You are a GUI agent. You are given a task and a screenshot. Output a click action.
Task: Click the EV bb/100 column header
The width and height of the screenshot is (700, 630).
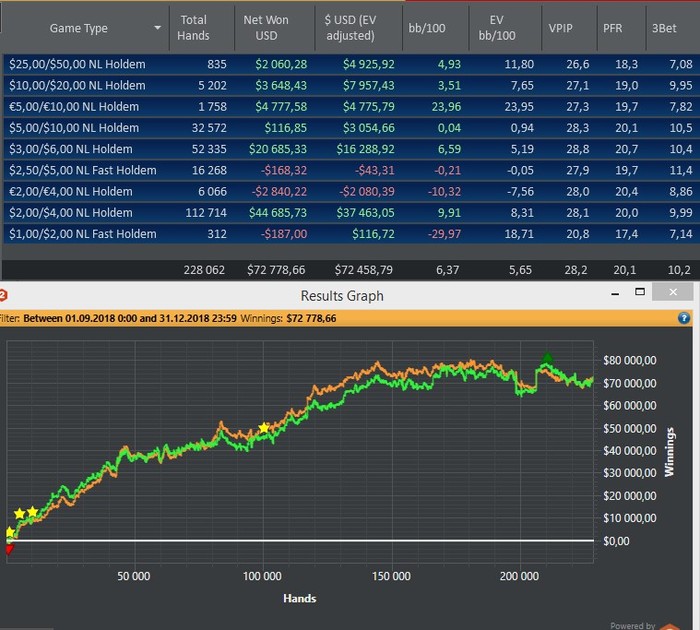point(497,28)
